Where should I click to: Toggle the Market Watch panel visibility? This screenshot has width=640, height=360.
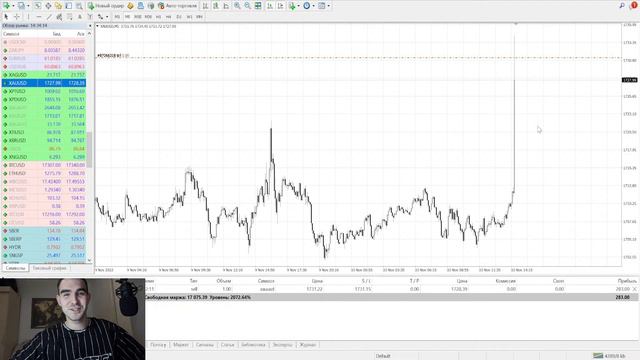[x=37, y=6]
